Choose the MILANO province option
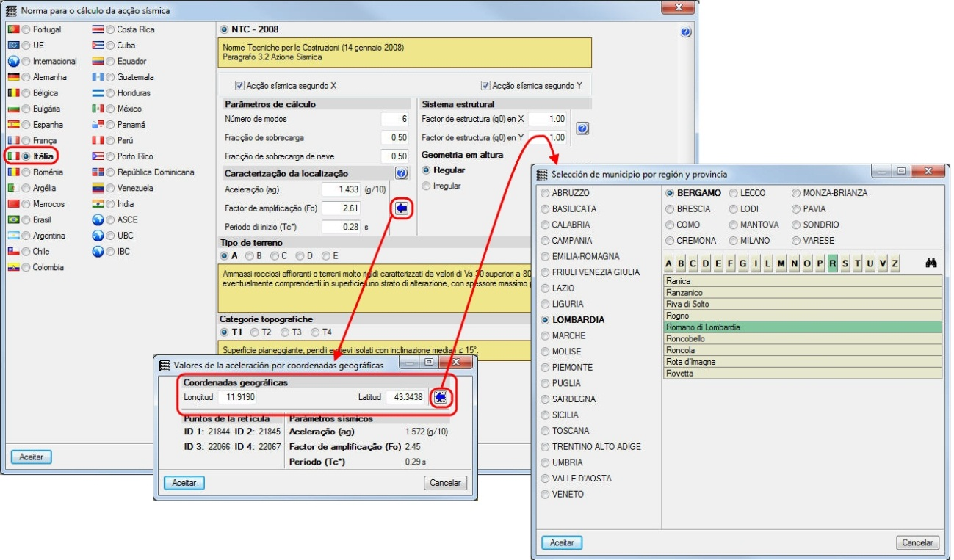Viewport: 954px width, 560px height. point(734,241)
